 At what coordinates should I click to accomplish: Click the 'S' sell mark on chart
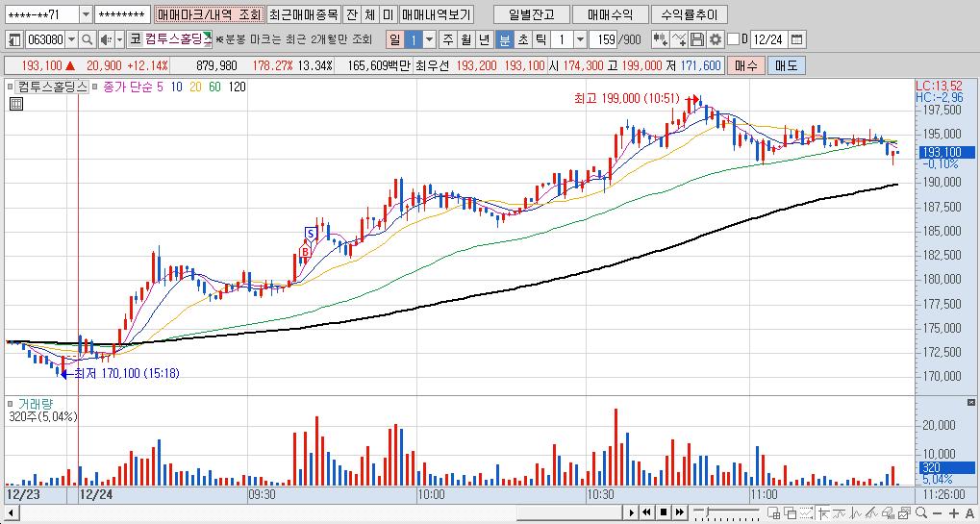tap(310, 235)
